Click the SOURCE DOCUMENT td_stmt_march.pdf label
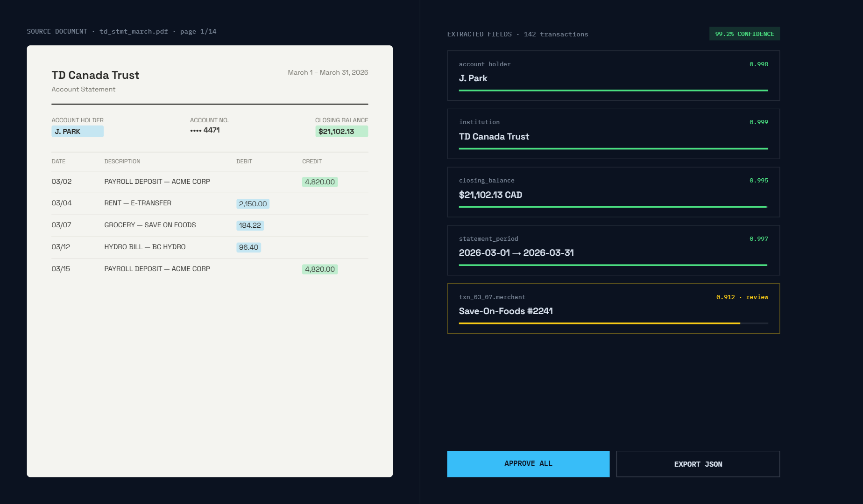Viewport: 863px width, 504px height. [121, 32]
